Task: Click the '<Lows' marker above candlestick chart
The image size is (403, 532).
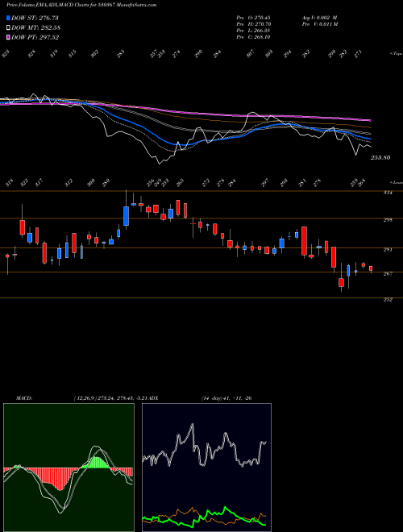Action: tap(396, 182)
